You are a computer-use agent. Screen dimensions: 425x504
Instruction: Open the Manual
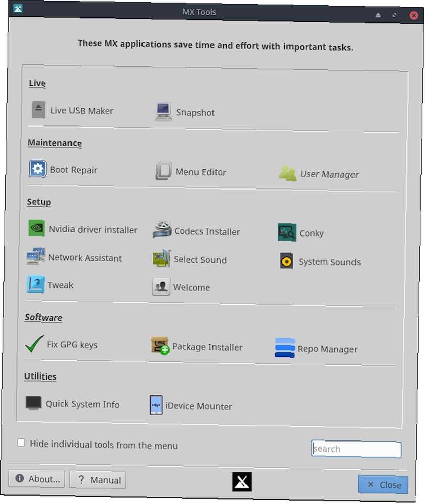[98, 480]
